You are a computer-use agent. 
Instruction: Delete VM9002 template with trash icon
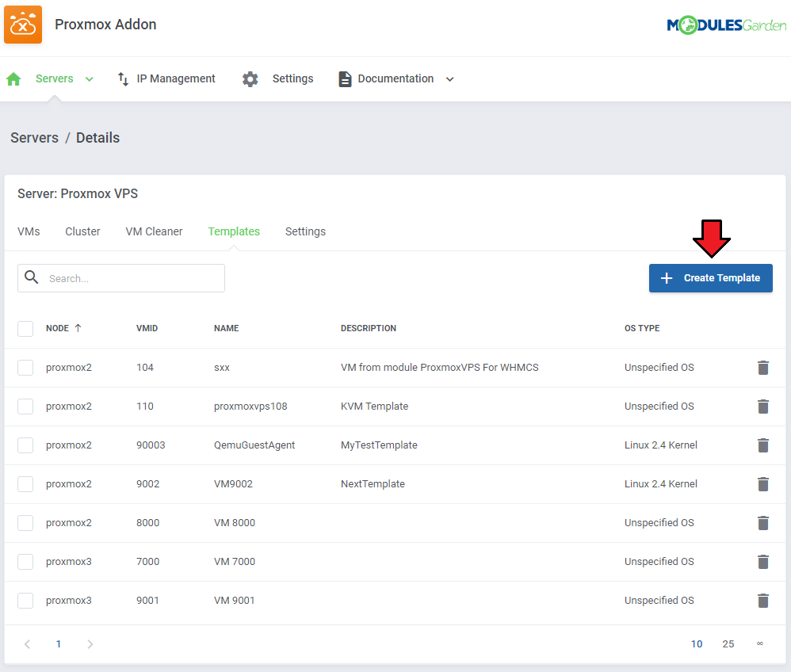point(762,484)
